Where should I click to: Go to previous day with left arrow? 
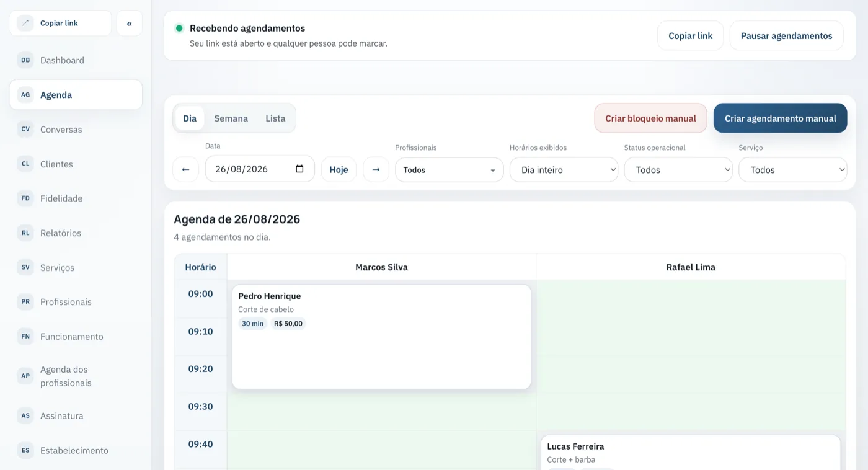[185, 169]
